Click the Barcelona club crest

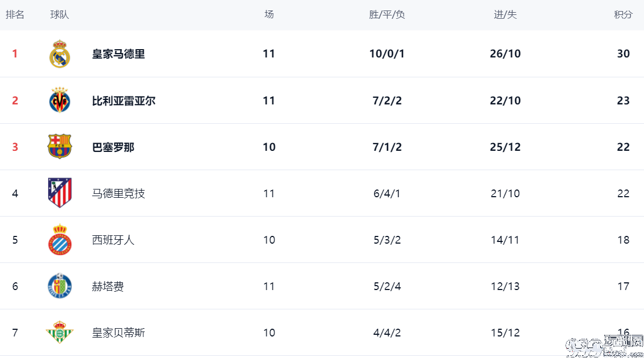[x=60, y=146]
